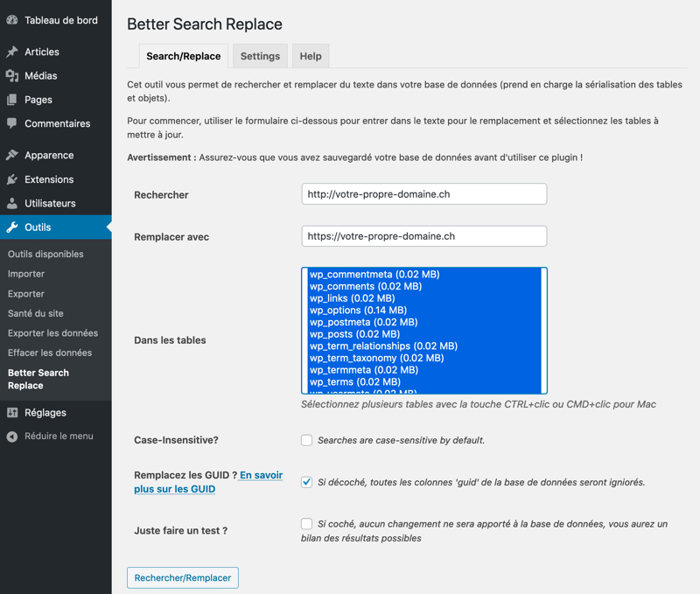Follow the En savoir plus sur les GUID link
Viewport: 700px width, 594px height.
click(208, 482)
